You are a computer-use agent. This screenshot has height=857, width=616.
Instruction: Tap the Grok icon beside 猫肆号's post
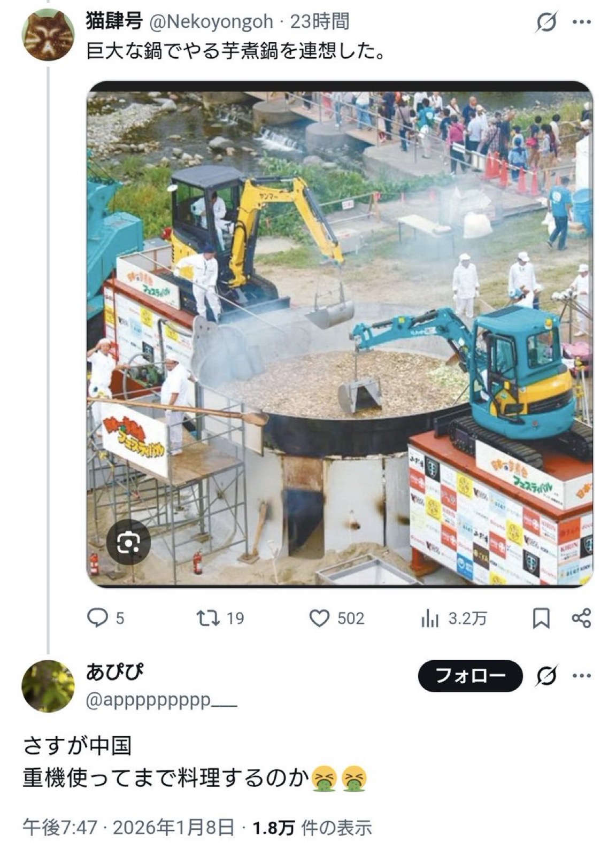[546, 22]
